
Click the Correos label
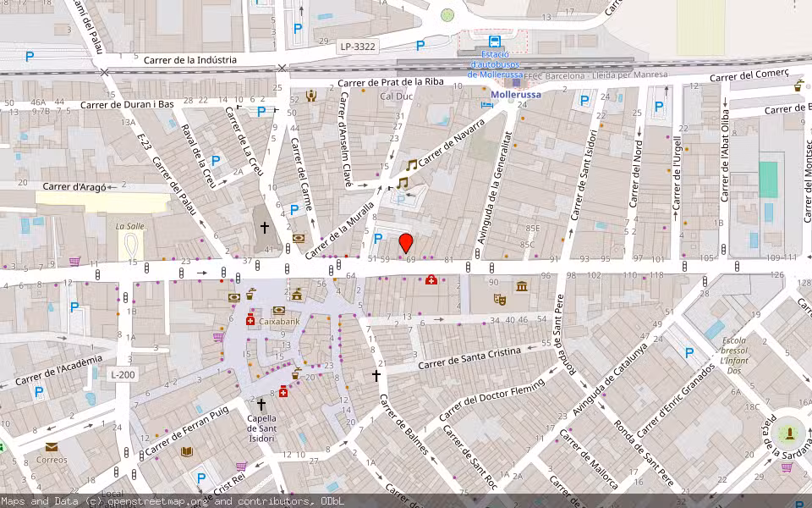(x=52, y=459)
